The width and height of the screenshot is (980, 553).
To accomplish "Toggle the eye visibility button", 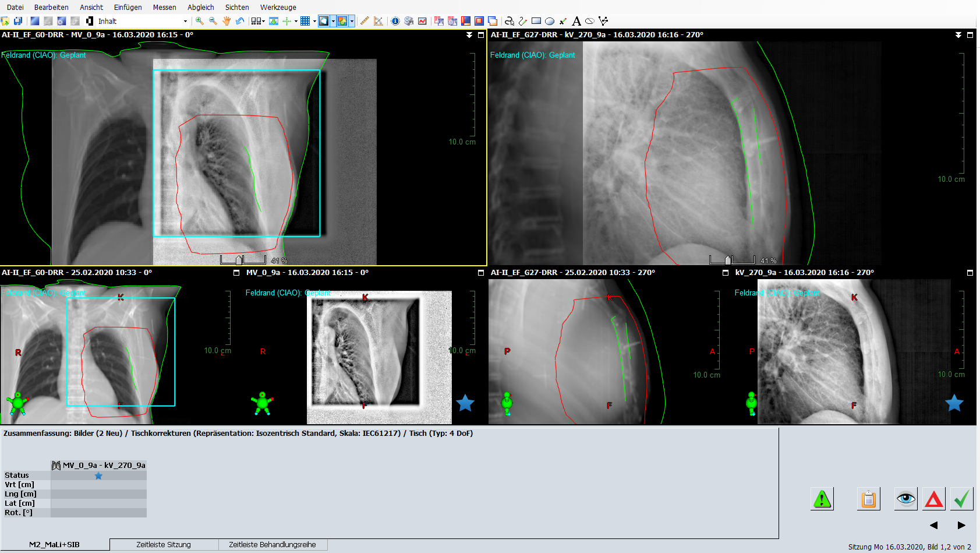I will pyautogui.click(x=905, y=499).
